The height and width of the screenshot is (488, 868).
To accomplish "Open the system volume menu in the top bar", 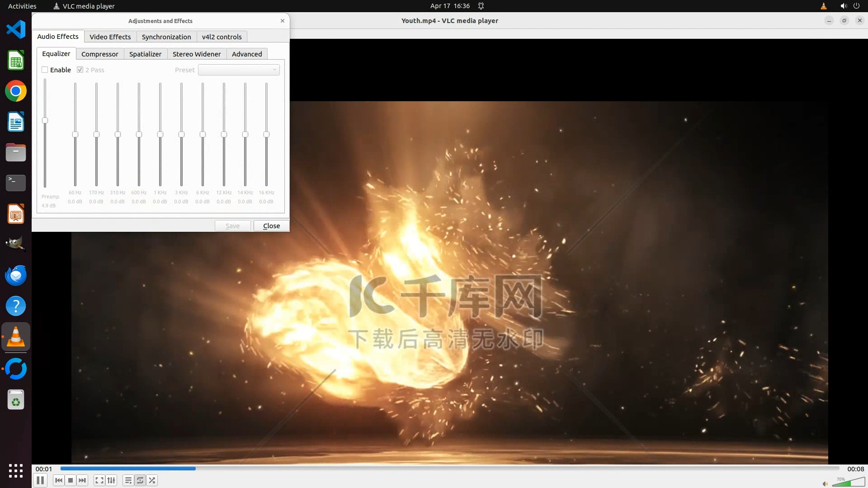I will (x=843, y=6).
